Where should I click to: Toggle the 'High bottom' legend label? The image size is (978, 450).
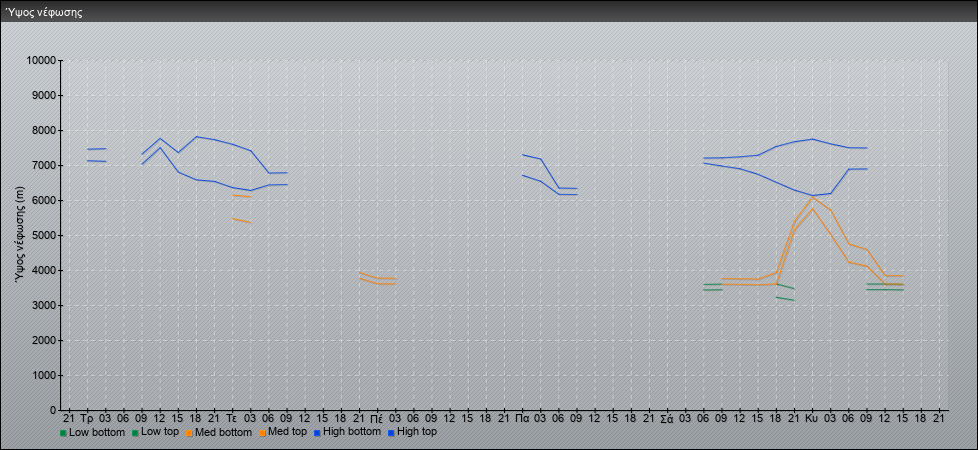352,432
